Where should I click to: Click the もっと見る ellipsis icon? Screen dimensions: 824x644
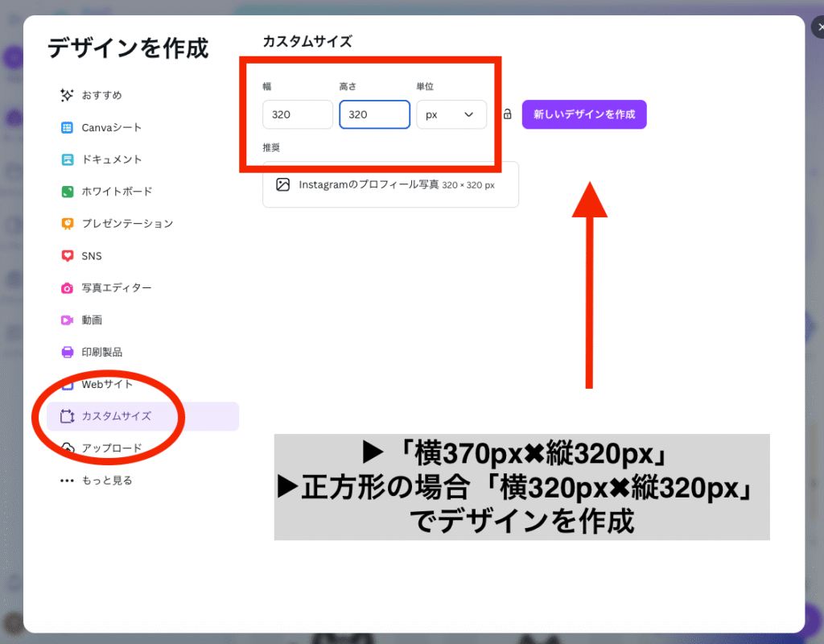point(67,481)
